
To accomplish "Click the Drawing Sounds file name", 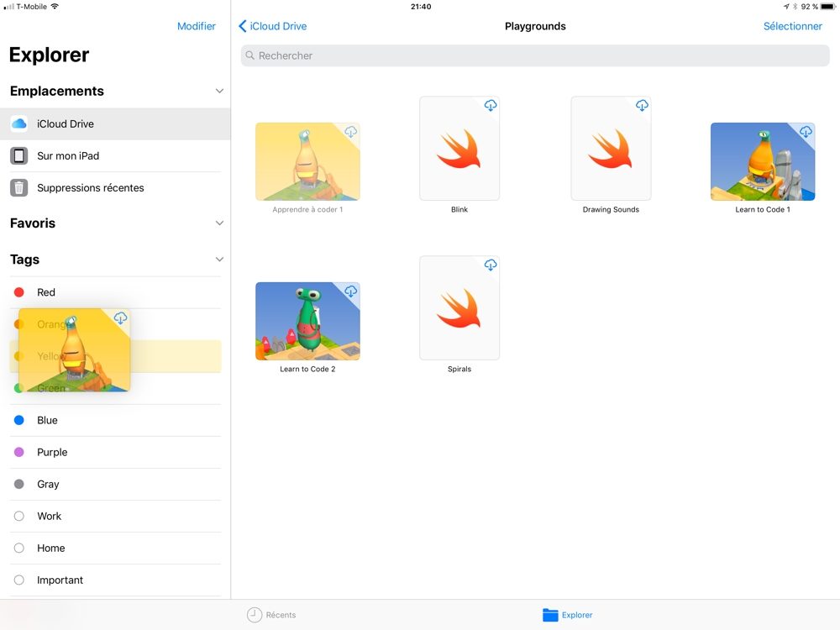I will tap(612, 209).
